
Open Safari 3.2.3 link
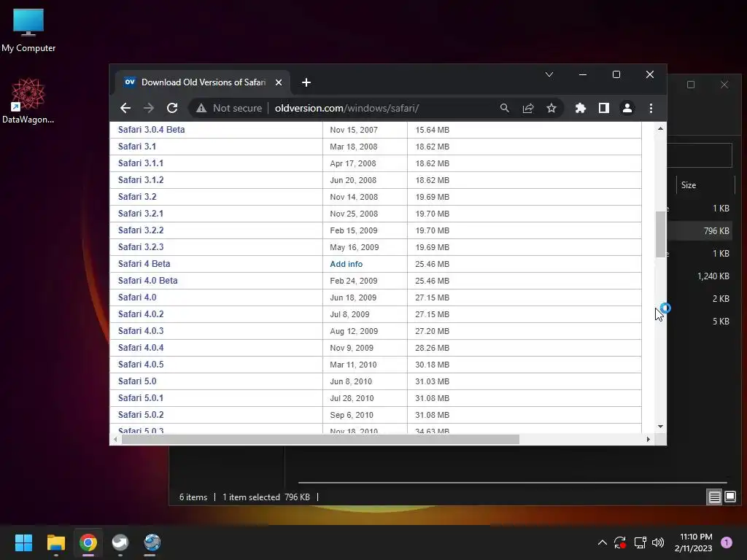[x=141, y=246]
